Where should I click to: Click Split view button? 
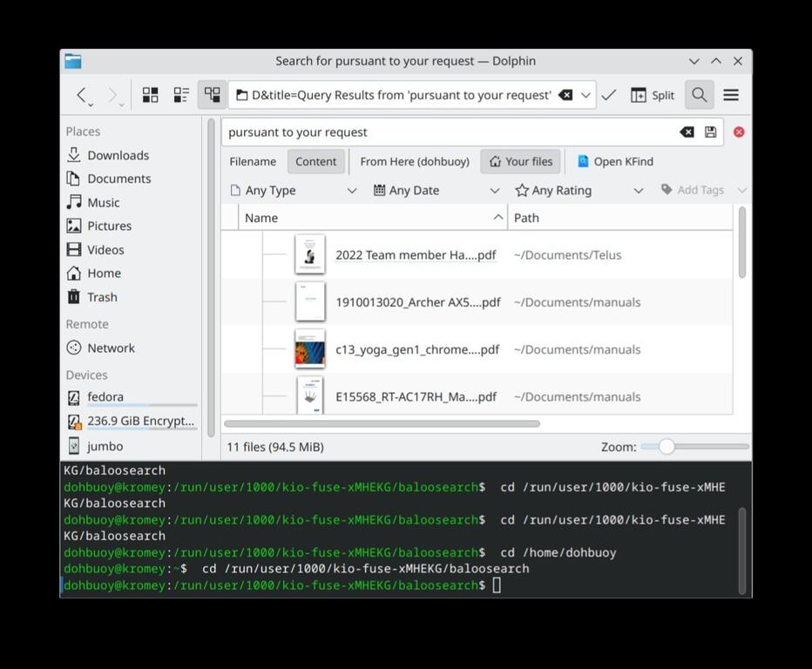coord(653,95)
